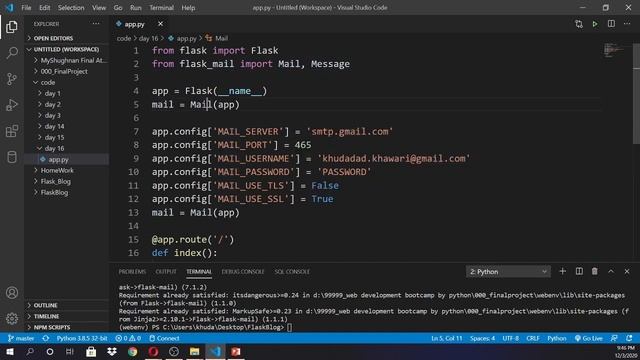
Task: Click the Mail symbol in breadcrumb
Action: click(x=217, y=38)
